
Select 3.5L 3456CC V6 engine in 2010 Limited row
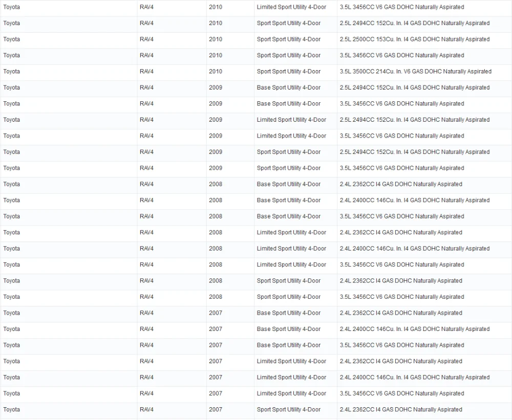click(x=401, y=7)
